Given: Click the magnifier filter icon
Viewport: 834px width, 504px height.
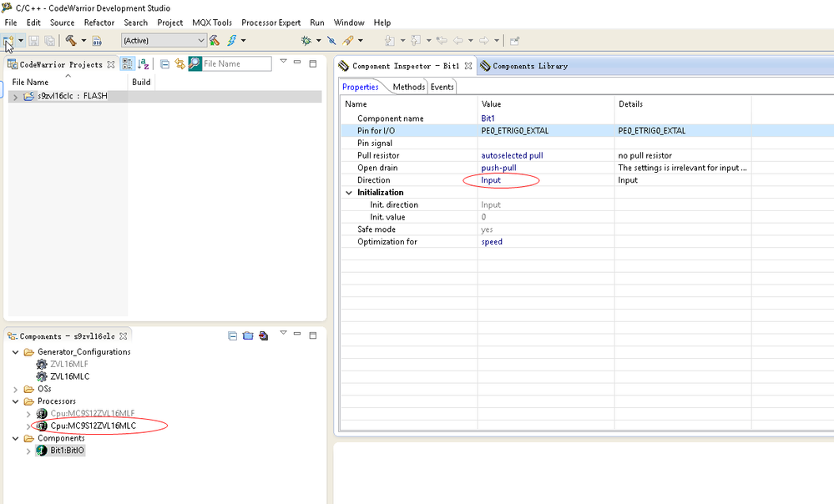Looking at the screenshot, I should 195,63.
